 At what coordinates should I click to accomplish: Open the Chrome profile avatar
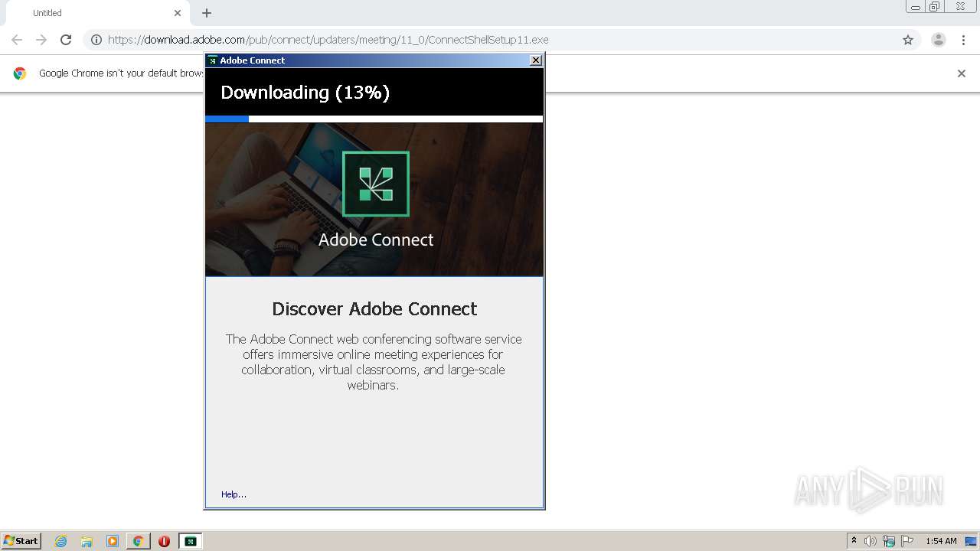point(939,40)
